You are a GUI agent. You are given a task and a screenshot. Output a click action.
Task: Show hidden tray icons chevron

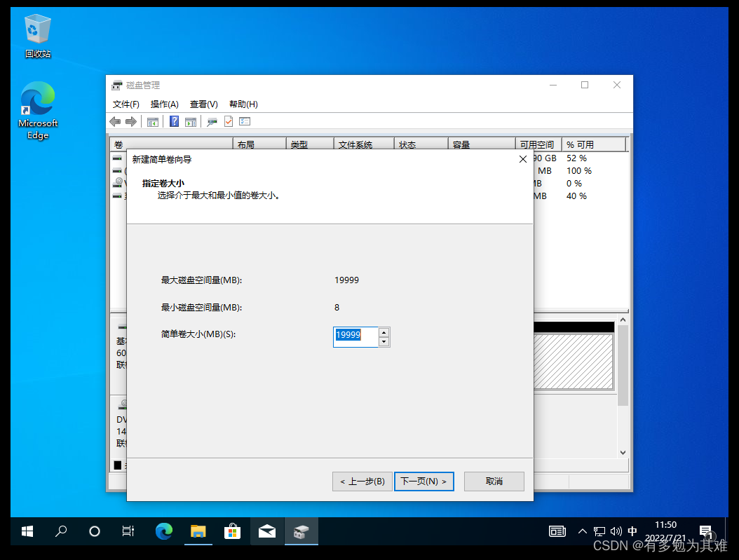tap(583, 531)
